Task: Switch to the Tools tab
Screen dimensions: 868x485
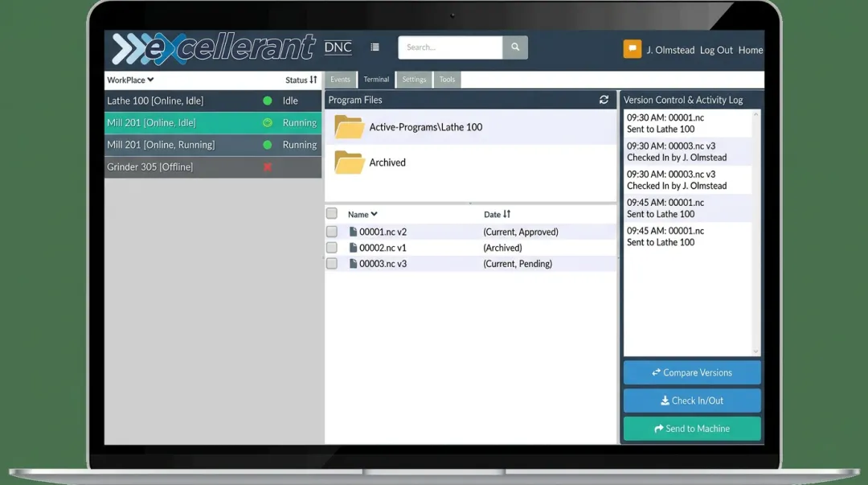Action: click(448, 80)
